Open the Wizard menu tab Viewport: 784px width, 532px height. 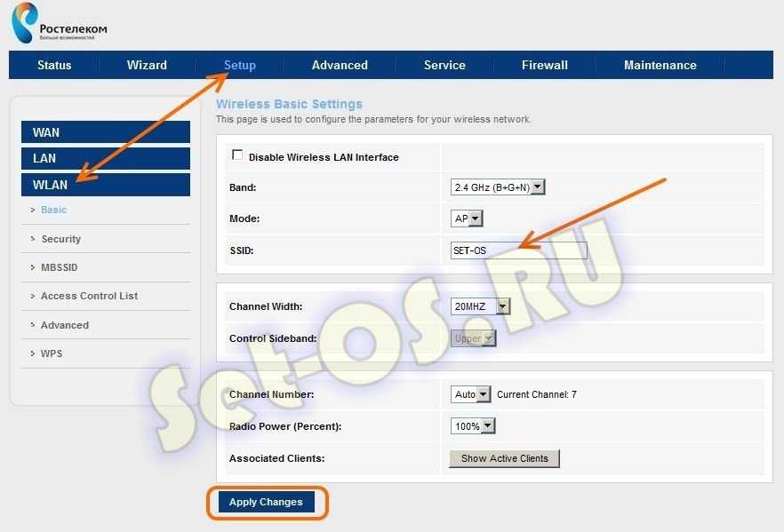point(147,65)
